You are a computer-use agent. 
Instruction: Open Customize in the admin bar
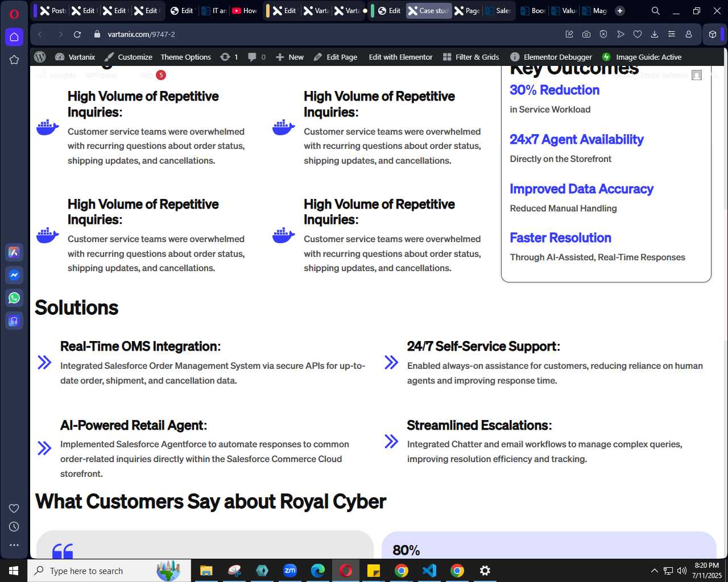[x=128, y=57]
